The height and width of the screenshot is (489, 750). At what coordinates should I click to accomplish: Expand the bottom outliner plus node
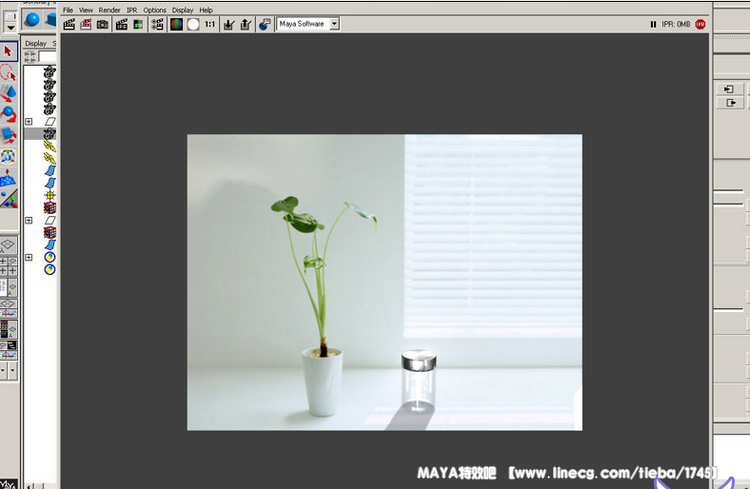(x=29, y=257)
